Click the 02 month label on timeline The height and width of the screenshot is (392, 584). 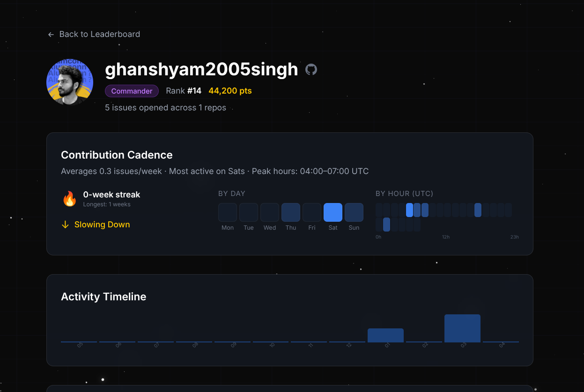(425, 345)
